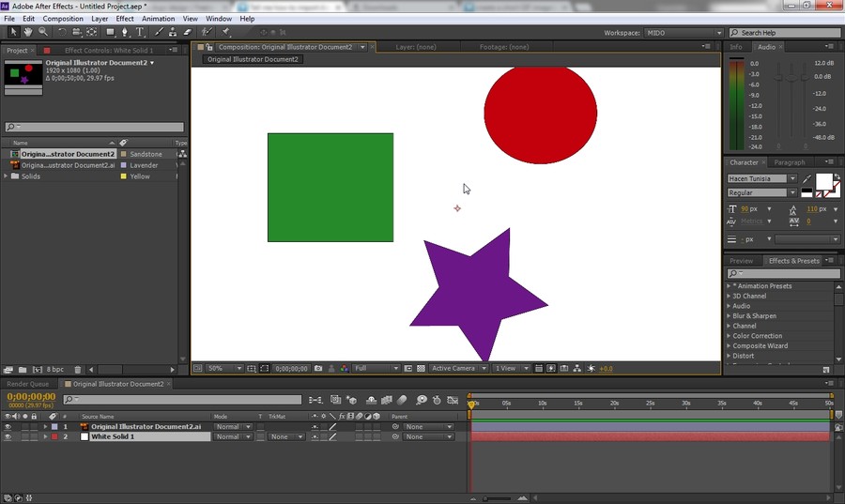
Task: Expand the Blur & Sharpen effects category
Action: coord(729,316)
